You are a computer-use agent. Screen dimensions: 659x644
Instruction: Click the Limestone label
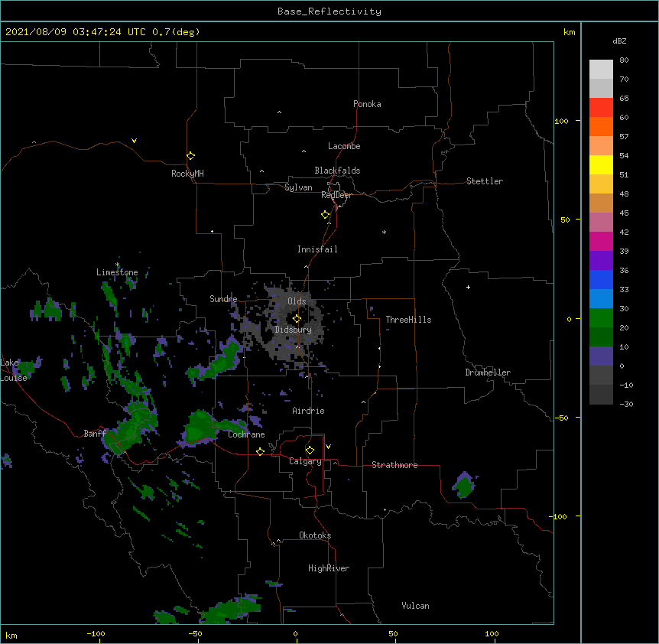tap(117, 272)
